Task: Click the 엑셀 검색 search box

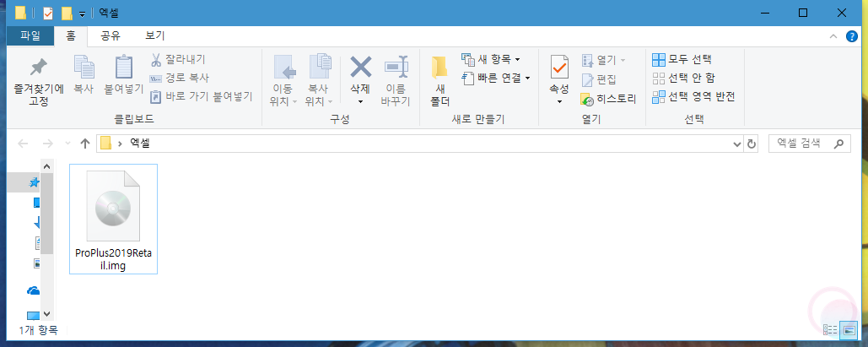Action: (x=810, y=144)
